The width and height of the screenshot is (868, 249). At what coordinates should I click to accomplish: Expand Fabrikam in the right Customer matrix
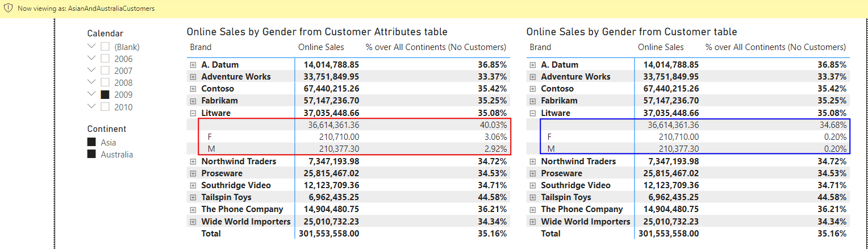coord(533,101)
